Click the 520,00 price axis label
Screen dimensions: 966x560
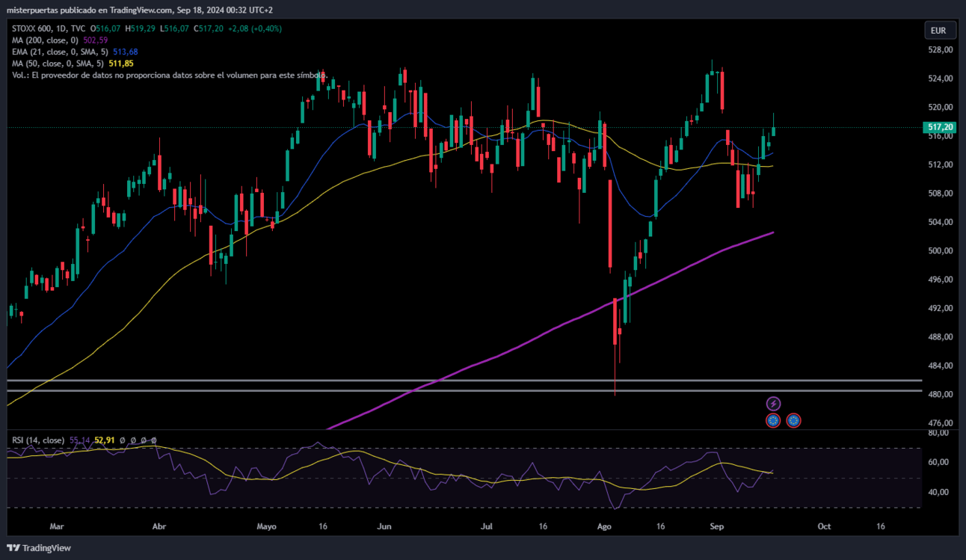coord(941,108)
